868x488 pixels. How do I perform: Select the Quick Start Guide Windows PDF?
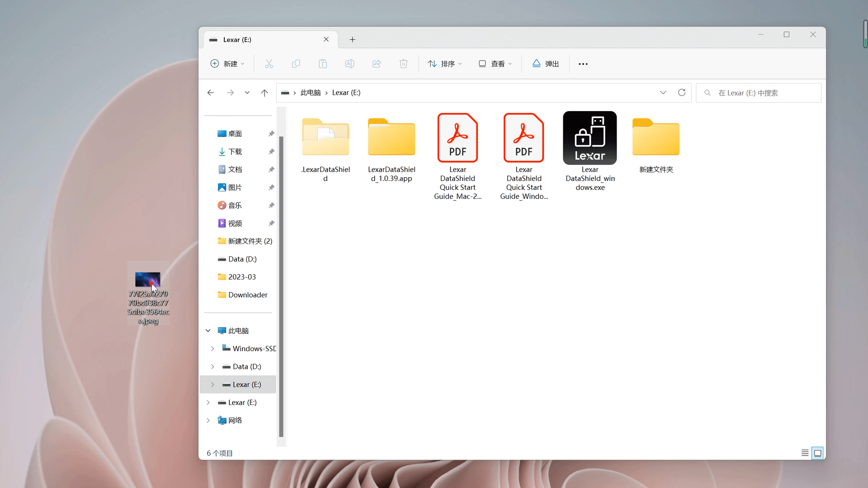[524, 156]
